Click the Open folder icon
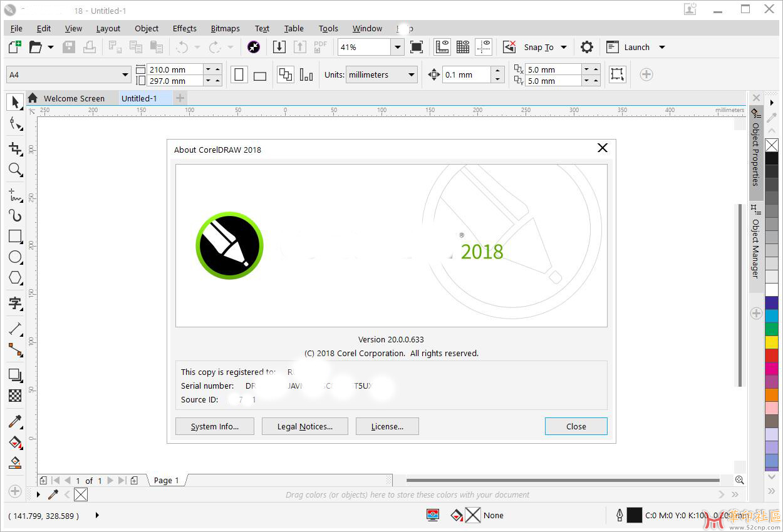 (x=35, y=47)
